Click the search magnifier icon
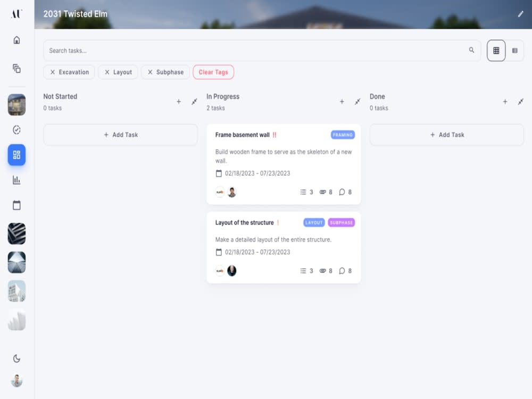This screenshot has width=532, height=399. pyautogui.click(x=471, y=50)
